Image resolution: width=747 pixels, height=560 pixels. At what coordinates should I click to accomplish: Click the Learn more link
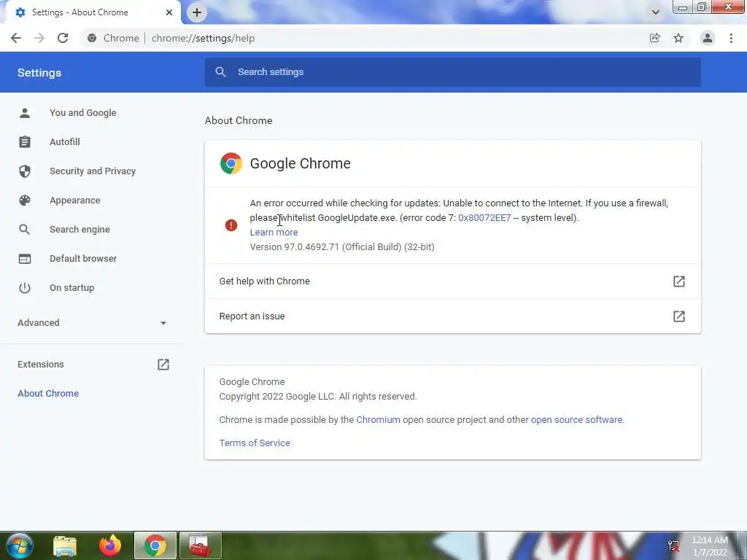(274, 233)
